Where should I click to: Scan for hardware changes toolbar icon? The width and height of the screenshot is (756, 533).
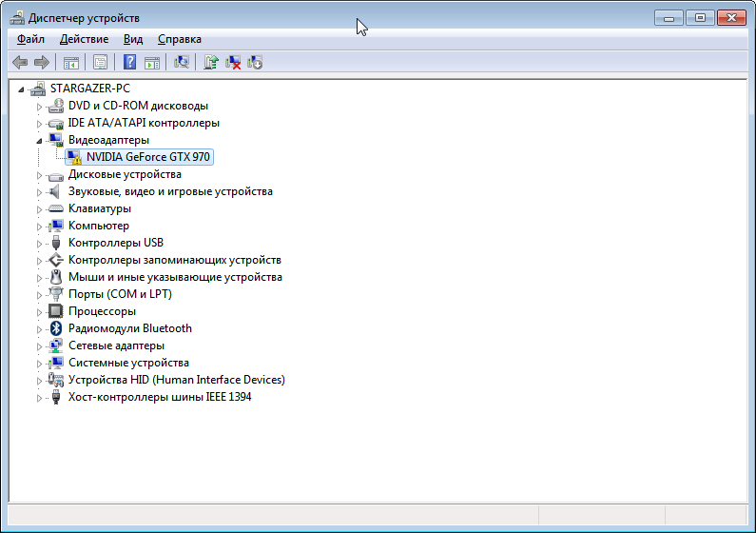[182, 63]
